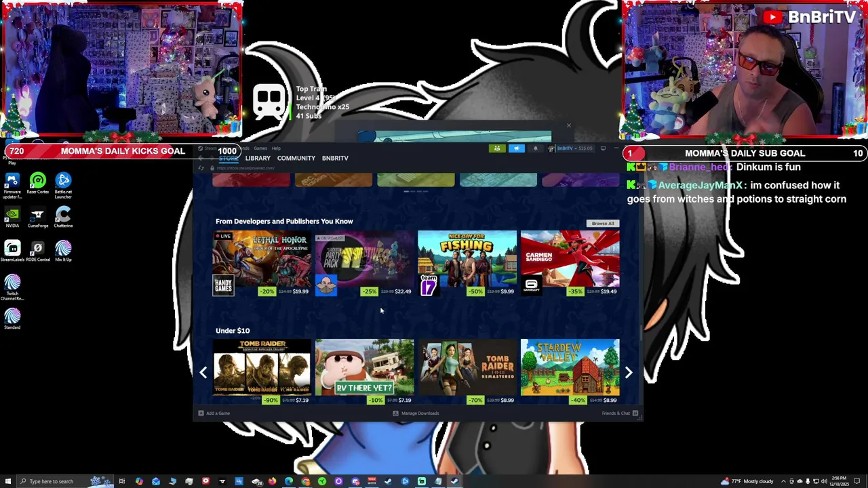Open Firmware updater desktop shortcut
The width and height of the screenshot is (868, 488).
pos(12,185)
